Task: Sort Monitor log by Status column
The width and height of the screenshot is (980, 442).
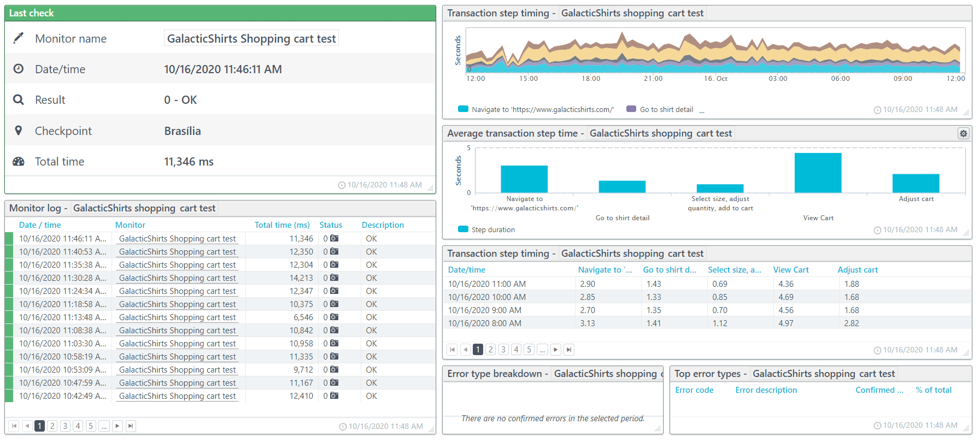Action: [331, 225]
